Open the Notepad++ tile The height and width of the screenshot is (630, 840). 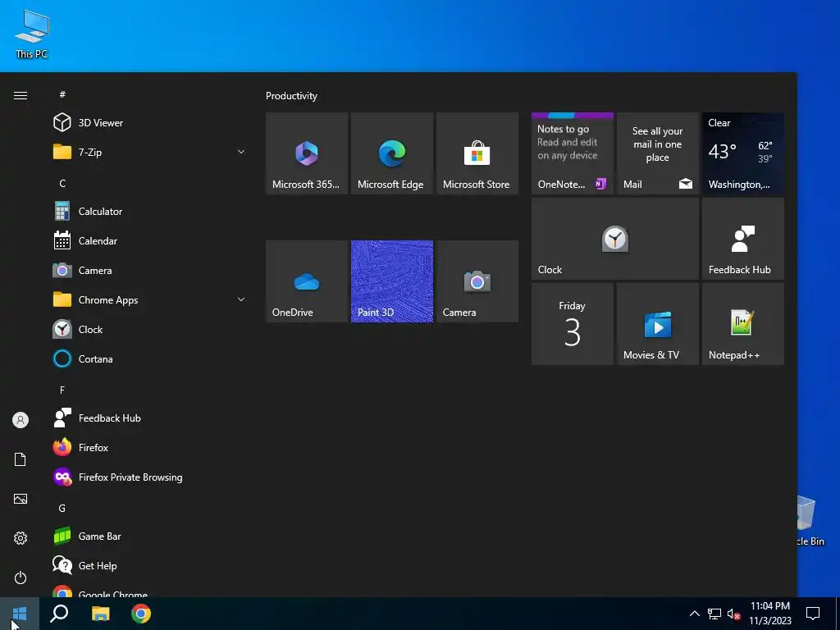743,324
